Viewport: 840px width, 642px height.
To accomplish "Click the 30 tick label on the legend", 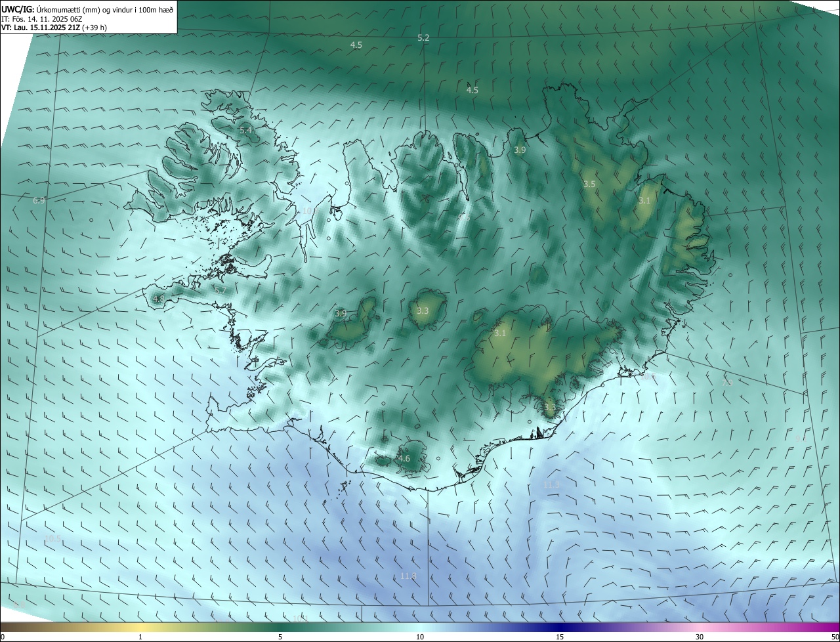I will point(700,637).
